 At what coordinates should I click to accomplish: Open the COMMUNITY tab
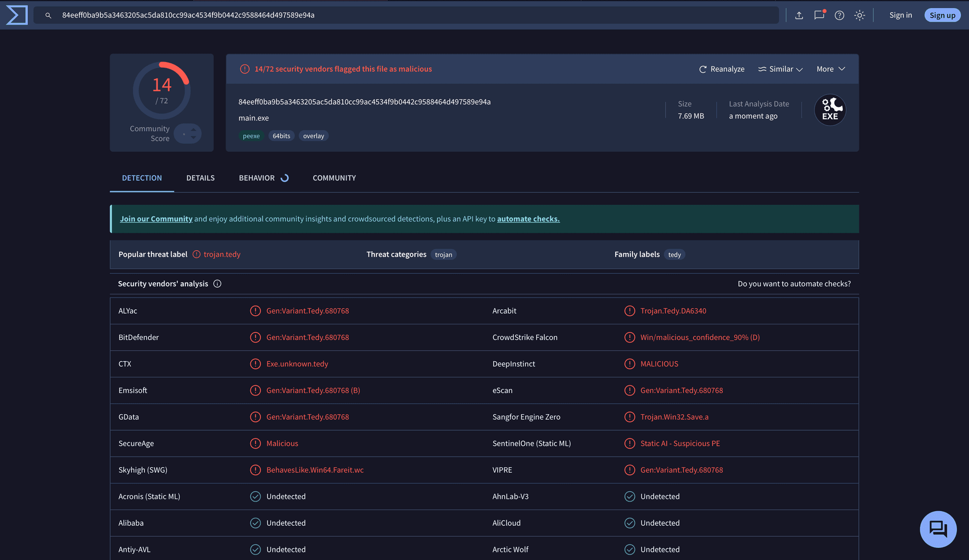334,178
